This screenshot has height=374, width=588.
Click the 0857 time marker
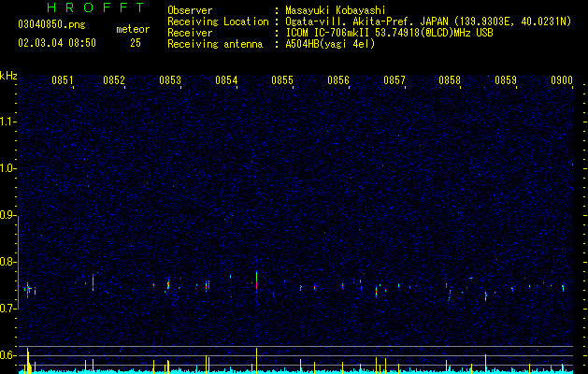[394, 80]
